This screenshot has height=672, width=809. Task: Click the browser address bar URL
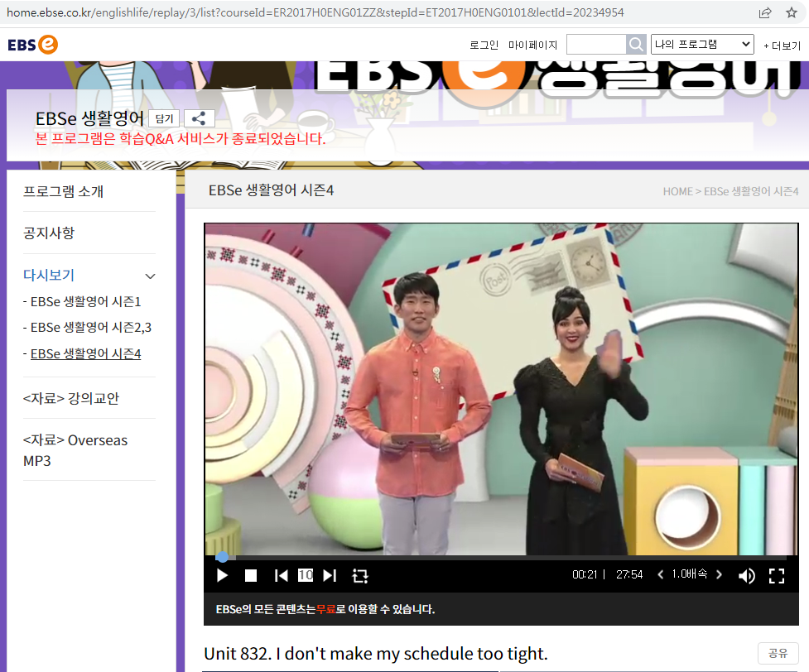315,12
